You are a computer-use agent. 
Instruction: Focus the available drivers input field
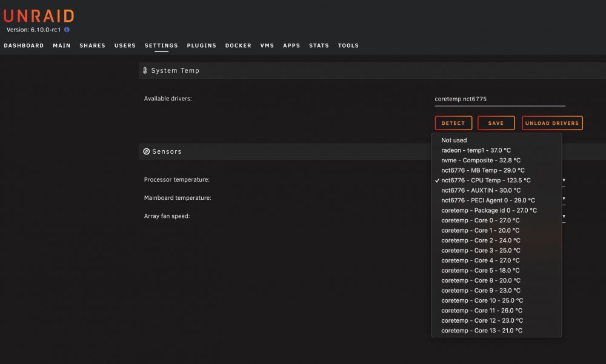pyautogui.click(x=500, y=99)
